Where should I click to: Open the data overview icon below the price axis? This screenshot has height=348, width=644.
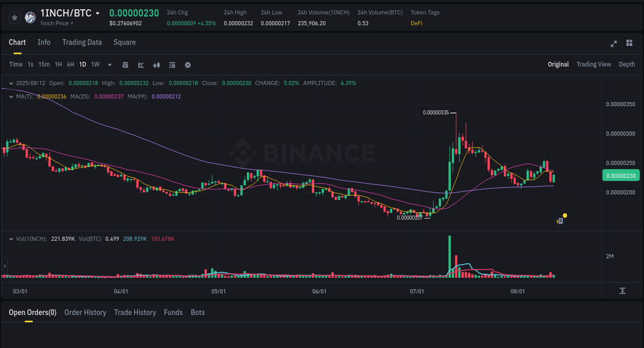coord(622,291)
